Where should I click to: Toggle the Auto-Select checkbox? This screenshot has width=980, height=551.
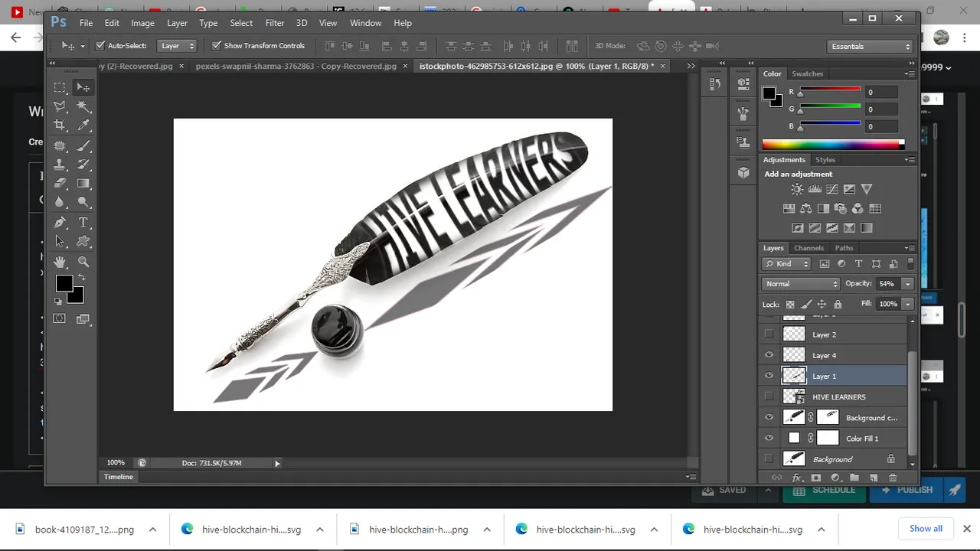point(100,46)
